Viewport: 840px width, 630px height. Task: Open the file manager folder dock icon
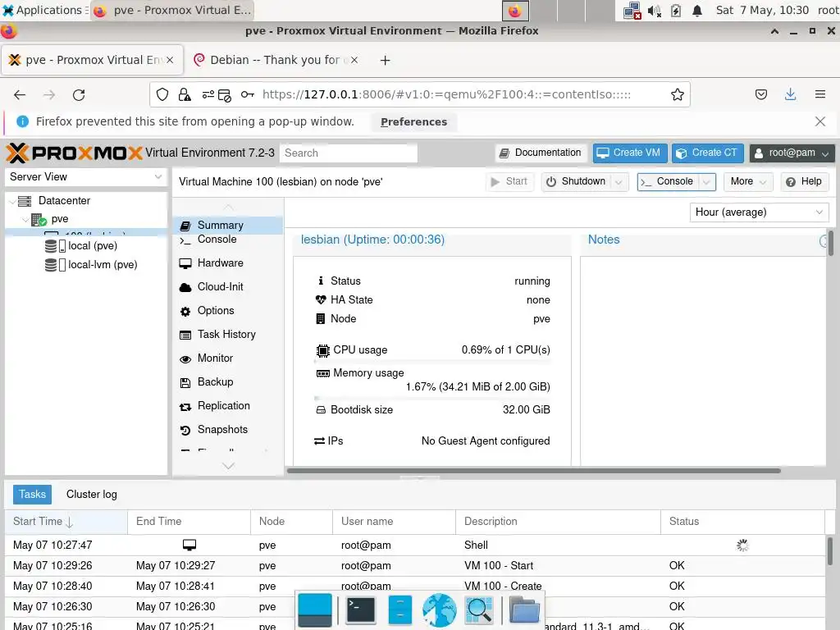pos(524,610)
